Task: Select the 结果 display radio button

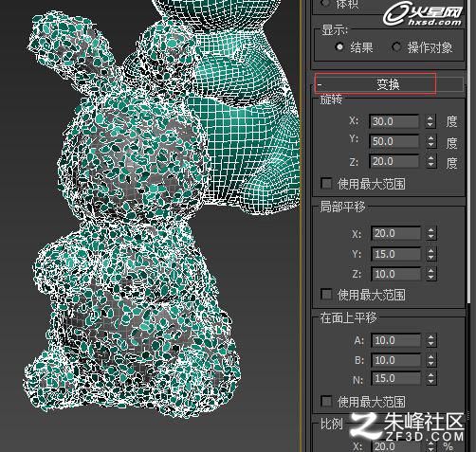Action: pos(339,47)
